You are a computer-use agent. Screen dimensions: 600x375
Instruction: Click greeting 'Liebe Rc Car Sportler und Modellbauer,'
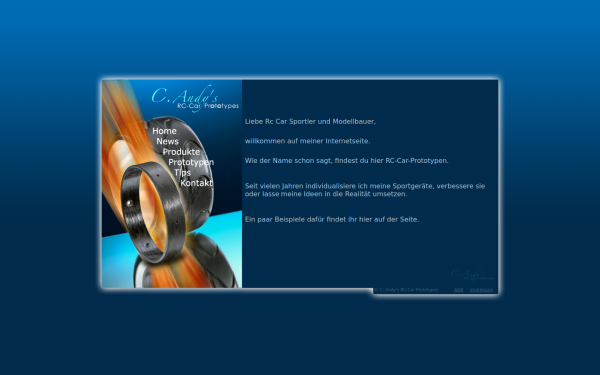pos(310,122)
